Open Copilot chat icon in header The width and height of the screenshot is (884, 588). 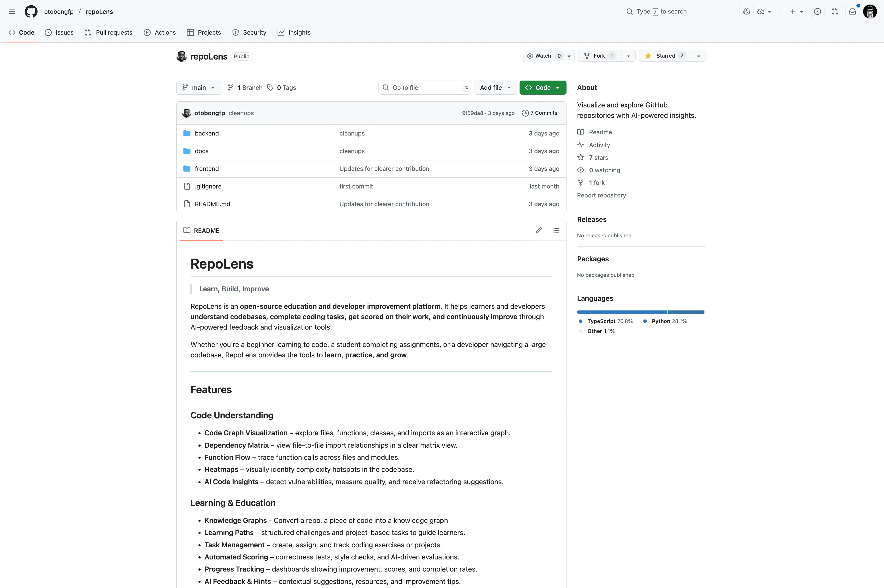click(746, 12)
